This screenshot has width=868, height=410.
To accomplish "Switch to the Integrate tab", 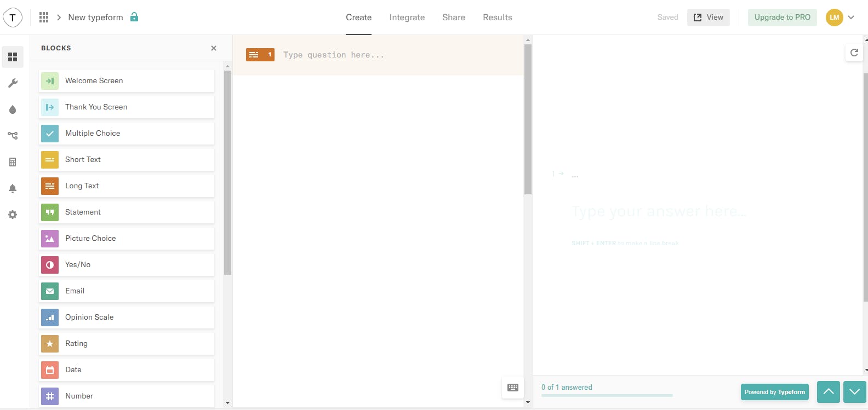I will pyautogui.click(x=407, y=18).
